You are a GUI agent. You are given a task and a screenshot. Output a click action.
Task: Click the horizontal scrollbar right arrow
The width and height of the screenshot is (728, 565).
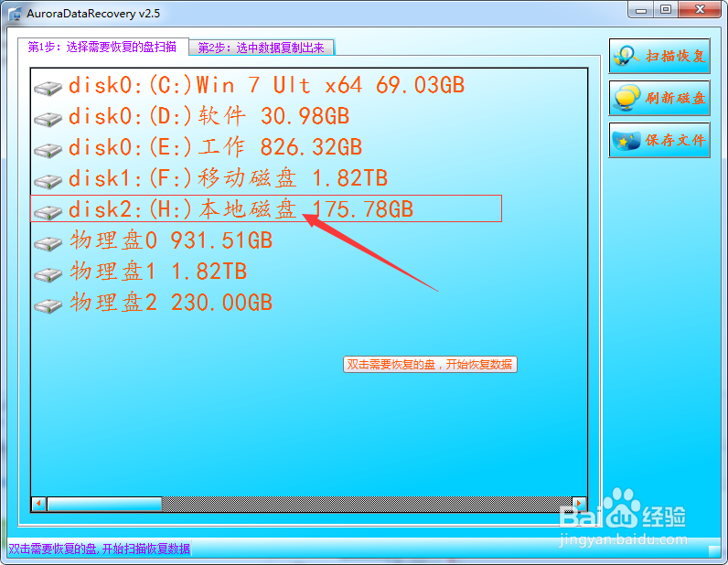click(x=579, y=504)
